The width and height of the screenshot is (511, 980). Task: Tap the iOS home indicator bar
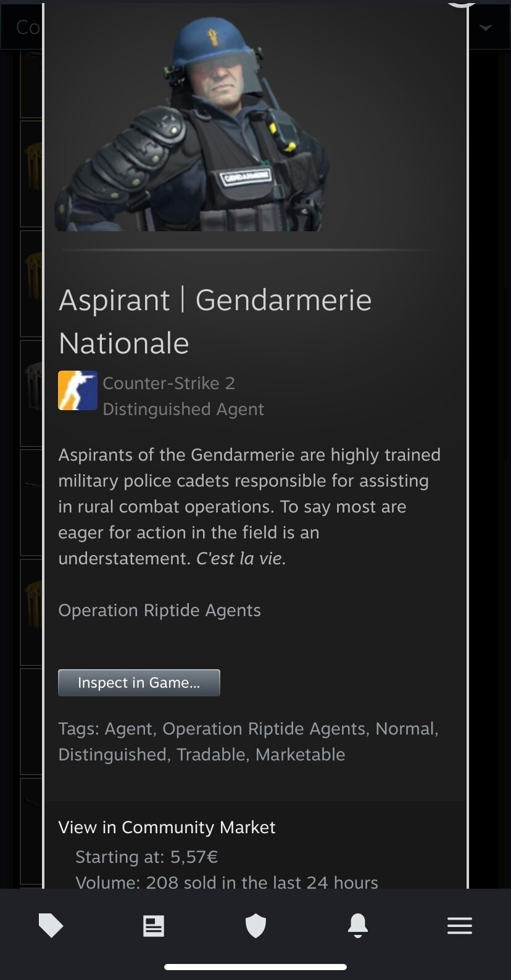pyautogui.click(x=255, y=966)
